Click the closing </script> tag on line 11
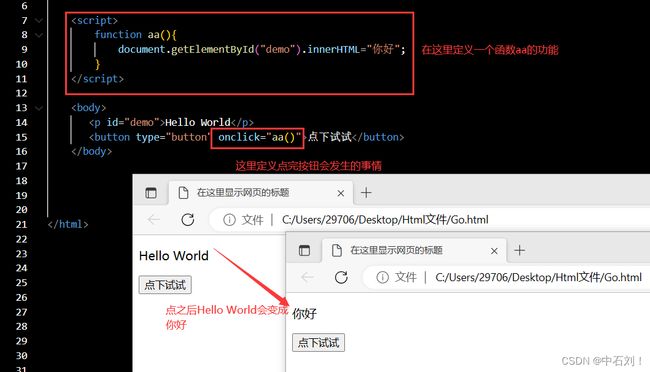The width and height of the screenshot is (650, 372). 97,79
